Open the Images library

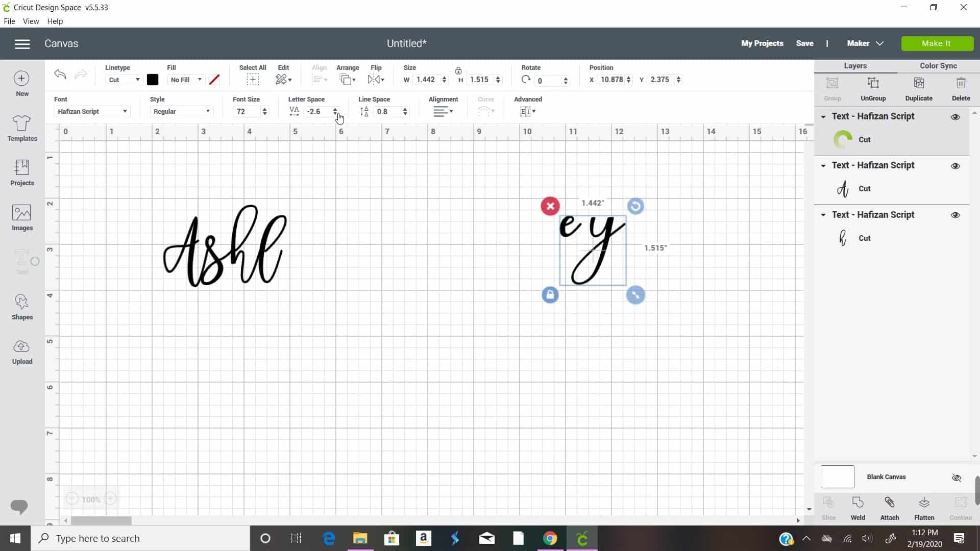[22, 217]
